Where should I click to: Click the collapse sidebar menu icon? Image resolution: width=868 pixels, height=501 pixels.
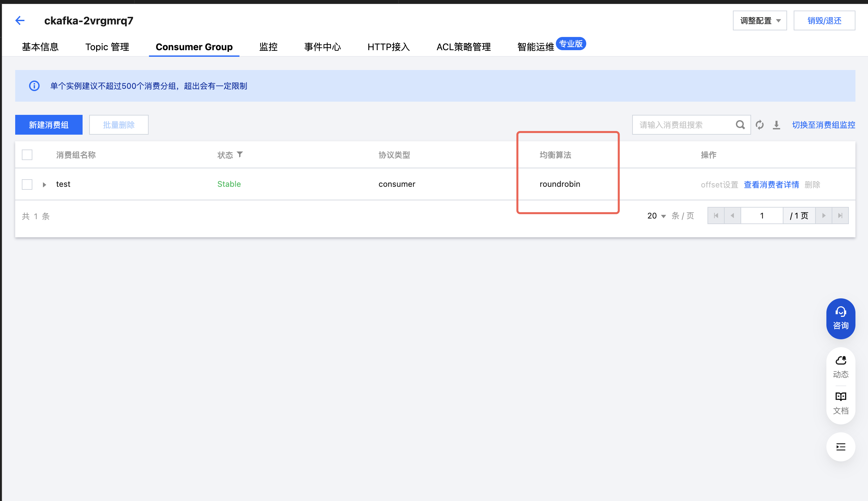(841, 447)
